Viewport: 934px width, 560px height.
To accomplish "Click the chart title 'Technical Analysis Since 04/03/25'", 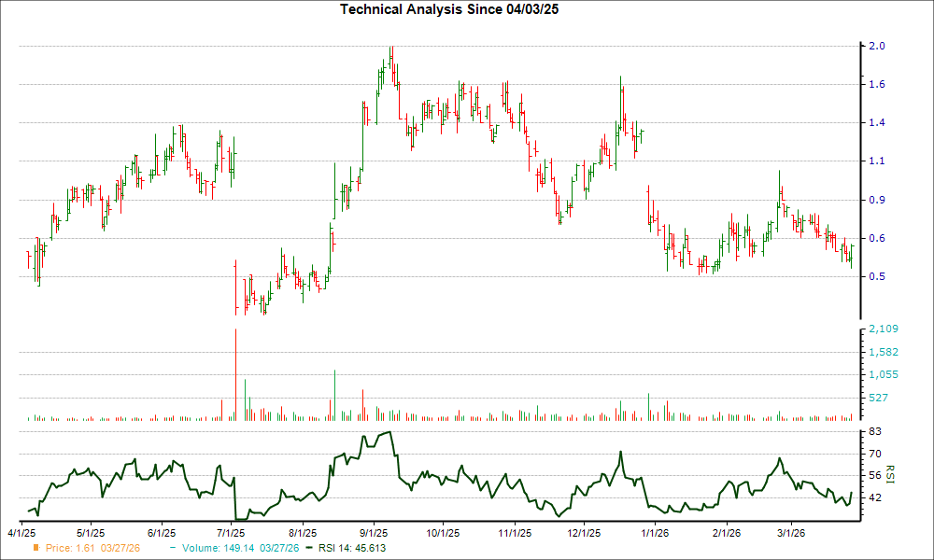I will (x=449, y=9).
